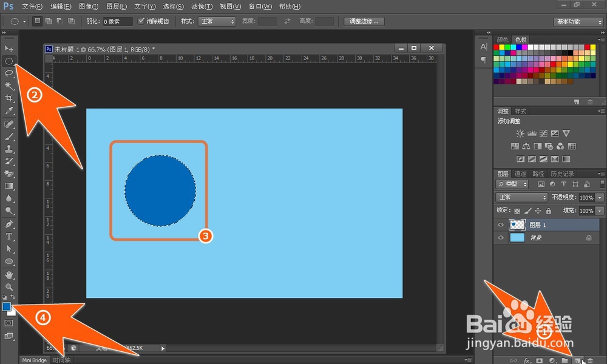
Task: Click the swap foreground/background colors icon
Action: 13,297
